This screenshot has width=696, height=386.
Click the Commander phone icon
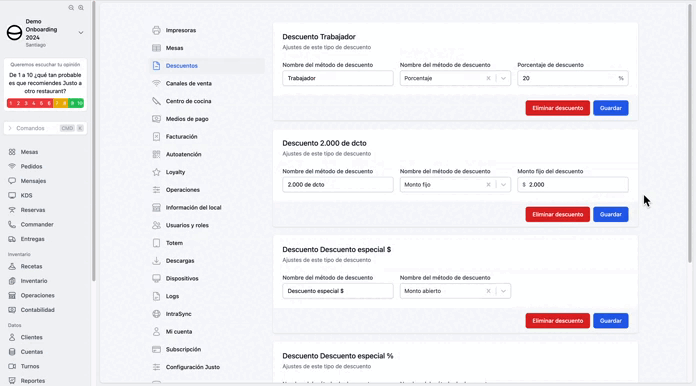click(12, 225)
